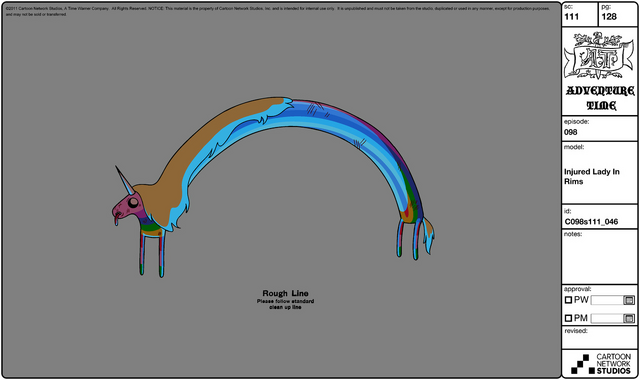Select the id C098s111_046
The width and height of the screenshot is (640, 380).
[x=591, y=222]
